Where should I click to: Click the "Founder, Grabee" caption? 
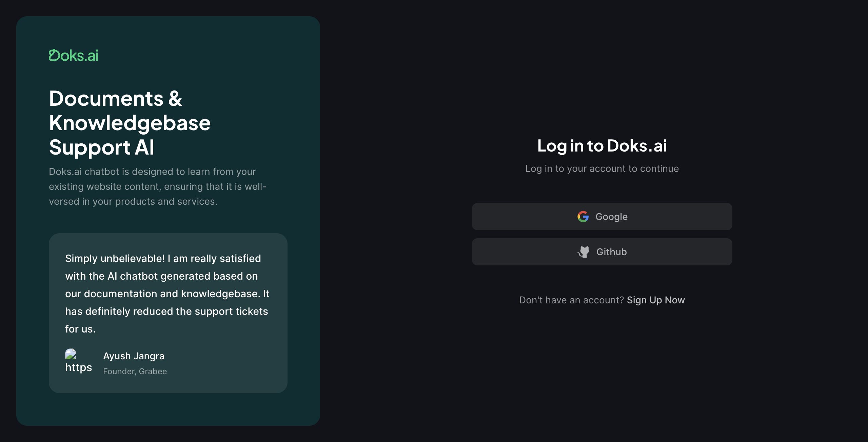135,371
